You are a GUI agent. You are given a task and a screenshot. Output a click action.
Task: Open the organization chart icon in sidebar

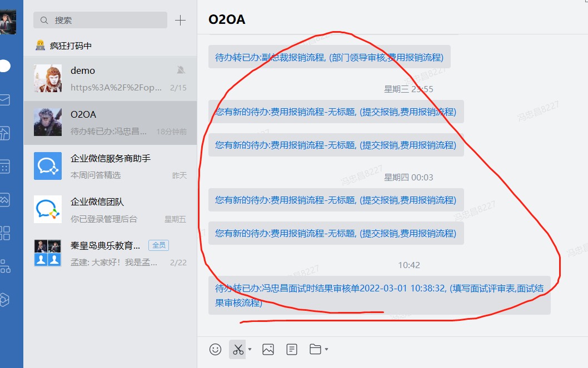click(x=5, y=266)
